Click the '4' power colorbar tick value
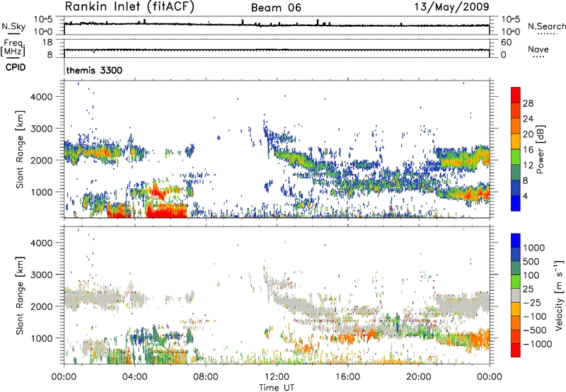This screenshot has width=566, height=392. [525, 196]
